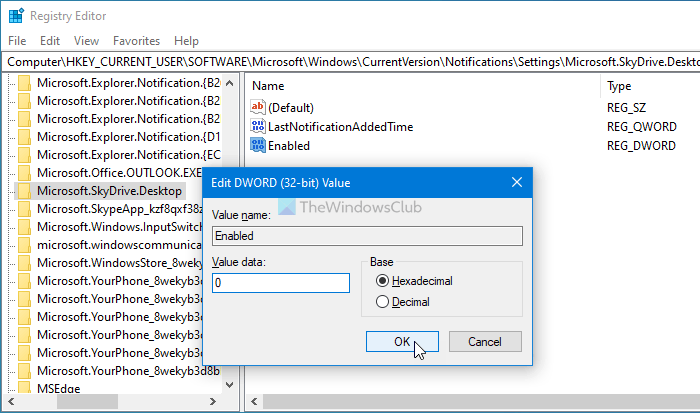The image size is (700, 413).
Task: Select the Microsoft.Office.OUTLOOK.EXE key
Action: (119, 173)
